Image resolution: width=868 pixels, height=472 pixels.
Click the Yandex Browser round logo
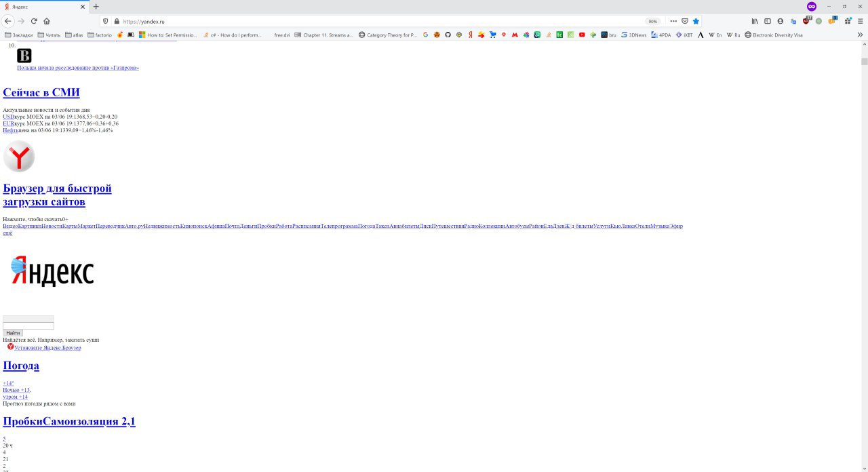tap(19, 156)
